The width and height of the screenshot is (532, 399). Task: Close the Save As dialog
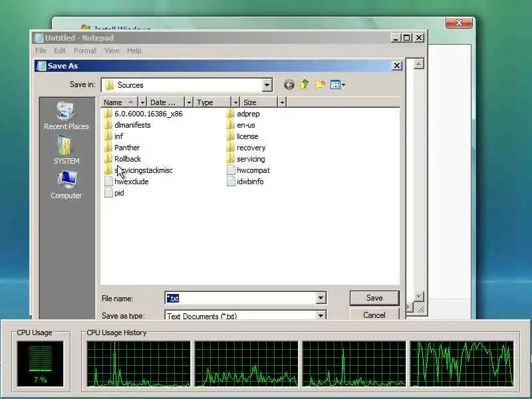396,65
